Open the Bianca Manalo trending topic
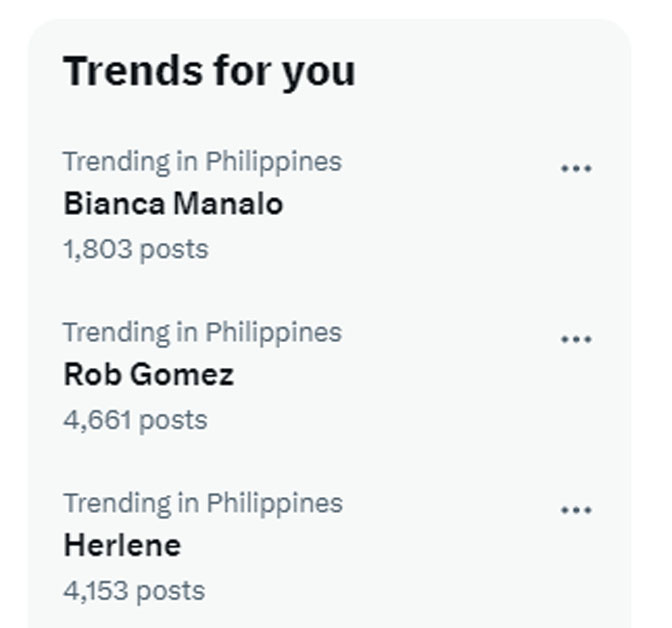The image size is (672, 628). (173, 204)
